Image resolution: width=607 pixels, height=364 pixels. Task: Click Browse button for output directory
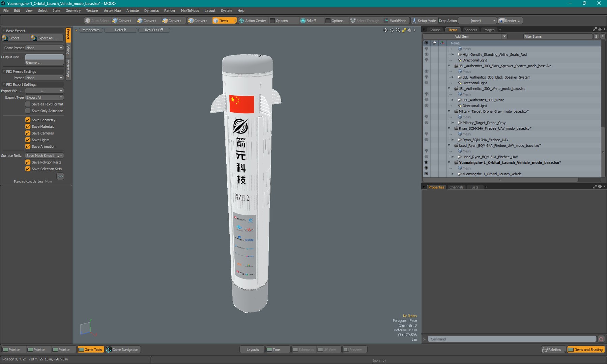[45, 63]
